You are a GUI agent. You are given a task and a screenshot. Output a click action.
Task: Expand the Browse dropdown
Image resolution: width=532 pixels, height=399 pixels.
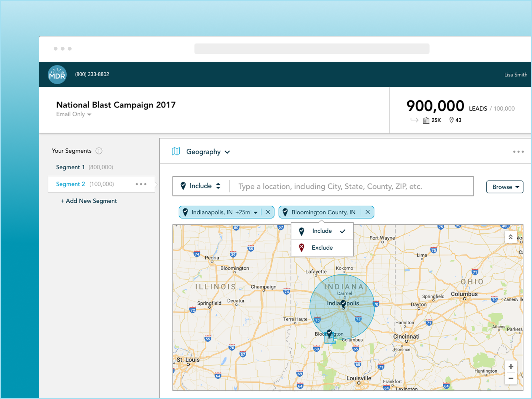(x=505, y=187)
